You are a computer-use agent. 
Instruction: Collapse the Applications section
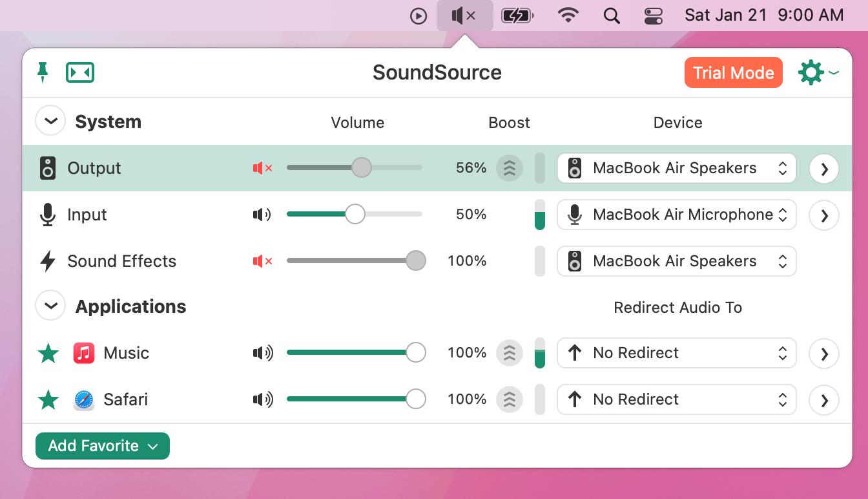coord(50,305)
